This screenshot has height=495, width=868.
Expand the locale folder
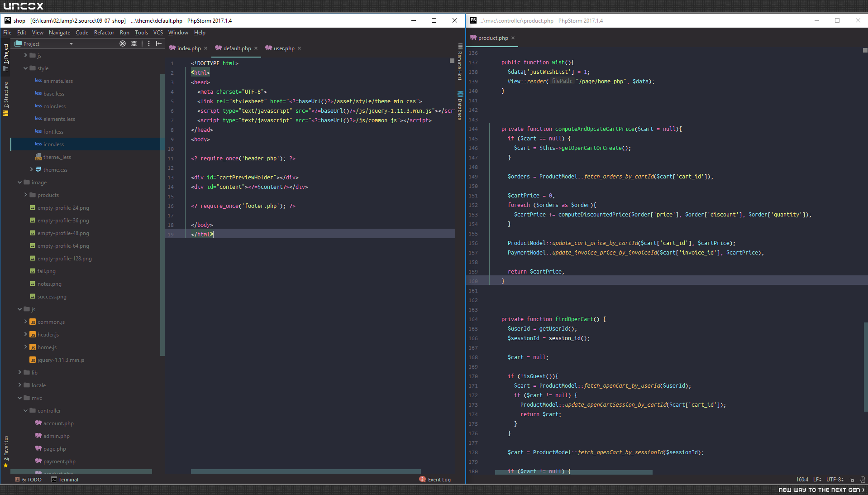[20, 385]
